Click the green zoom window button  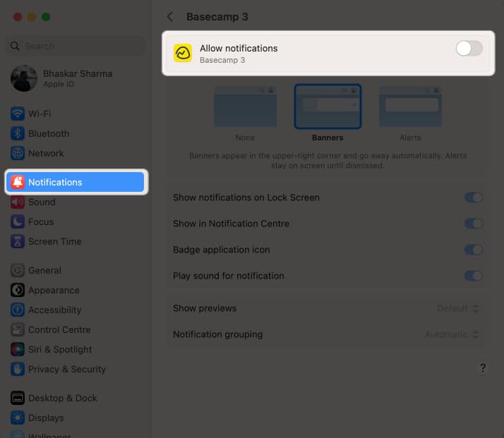pyautogui.click(x=46, y=17)
